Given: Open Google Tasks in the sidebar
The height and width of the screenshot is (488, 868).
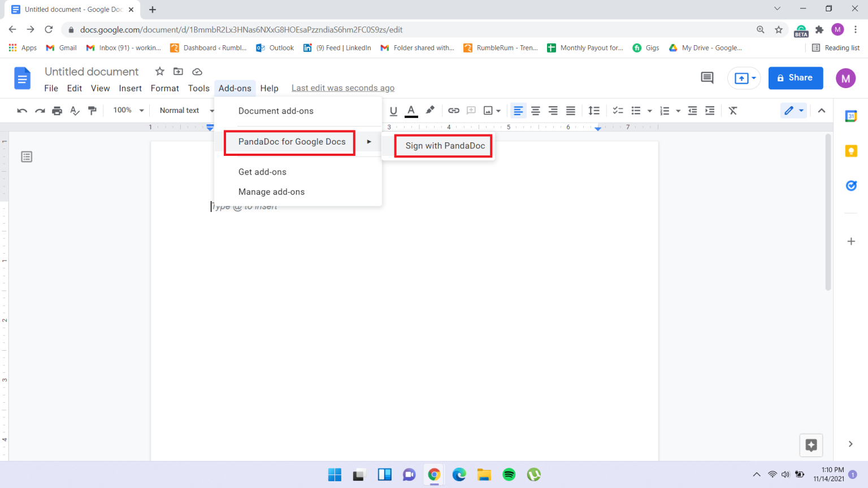Looking at the screenshot, I should click(x=852, y=185).
